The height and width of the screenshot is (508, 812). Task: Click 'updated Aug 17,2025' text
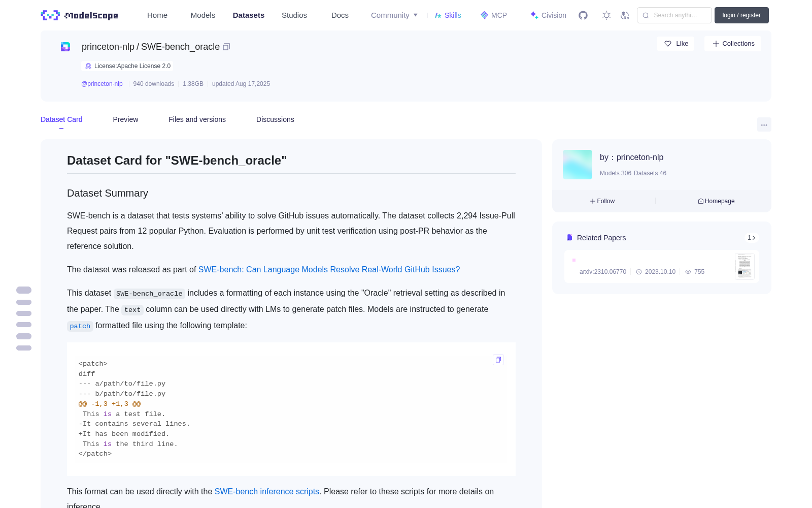[x=241, y=84]
